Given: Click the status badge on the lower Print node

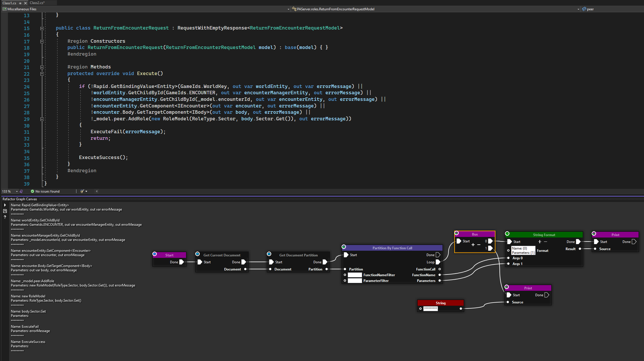Looking at the screenshot, I should click(x=507, y=287).
